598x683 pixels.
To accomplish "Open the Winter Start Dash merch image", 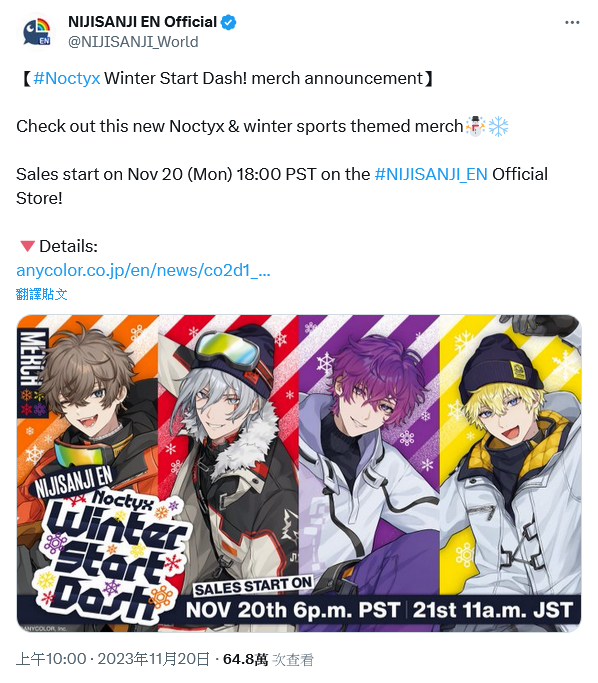I will pos(299,473).
